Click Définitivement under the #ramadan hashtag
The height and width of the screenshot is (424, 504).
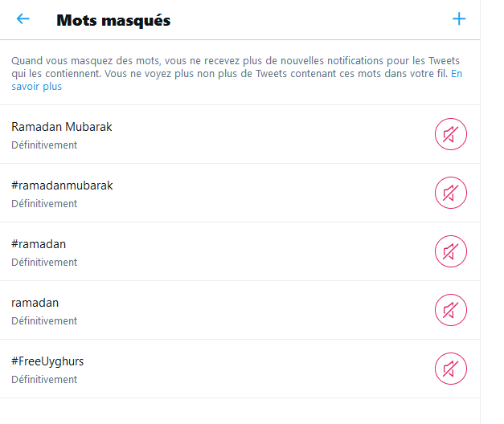click(44, 262)
